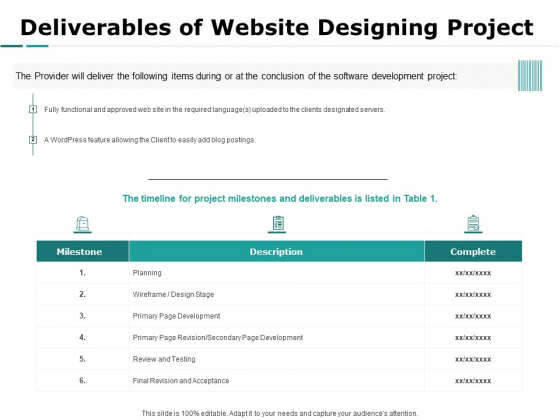Select the 'Fully functional and approved web site' line
Viewport: 560px width, 420px height.
tap(215, 110)
